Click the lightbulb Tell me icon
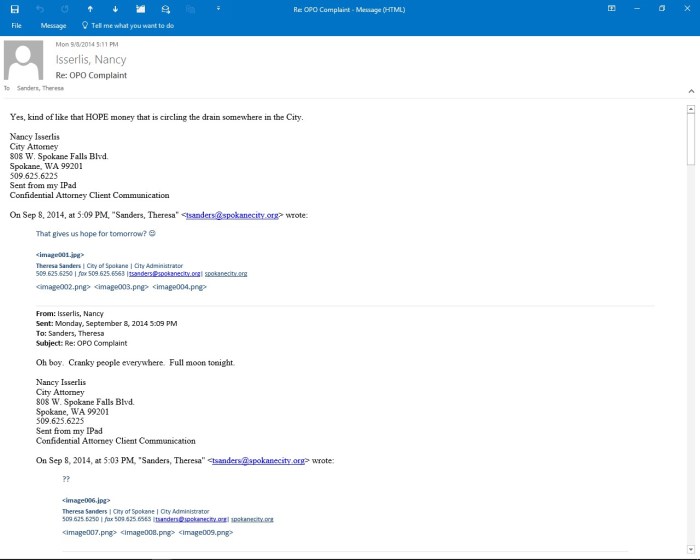 85,25
